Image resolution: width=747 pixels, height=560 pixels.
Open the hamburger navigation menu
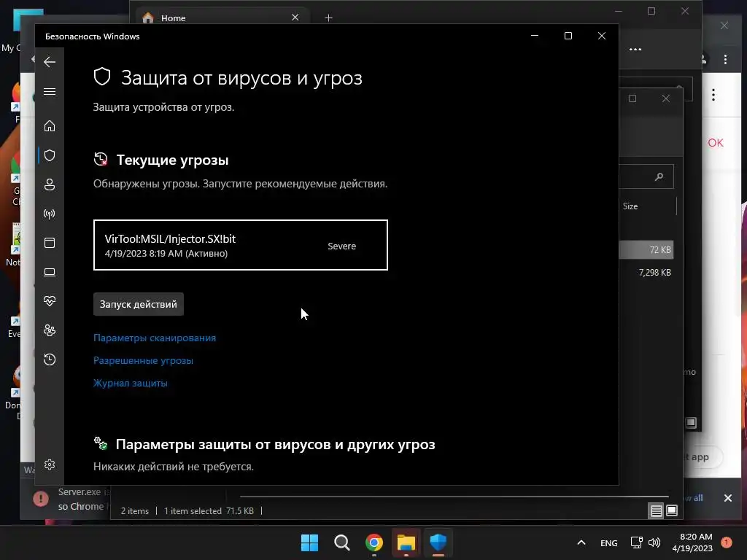(x=50, y=91)
